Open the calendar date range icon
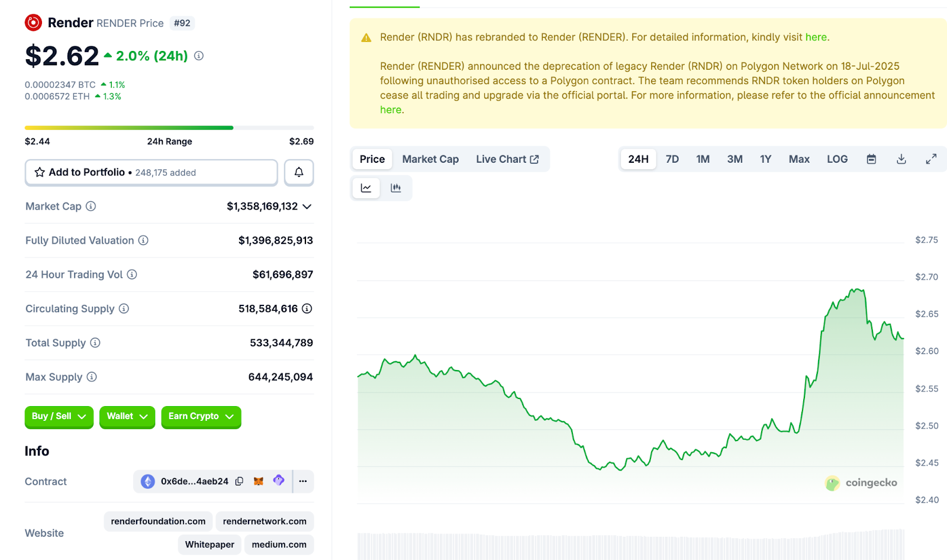The height and width of the screenshot is (560, 947). pos(871,159)
